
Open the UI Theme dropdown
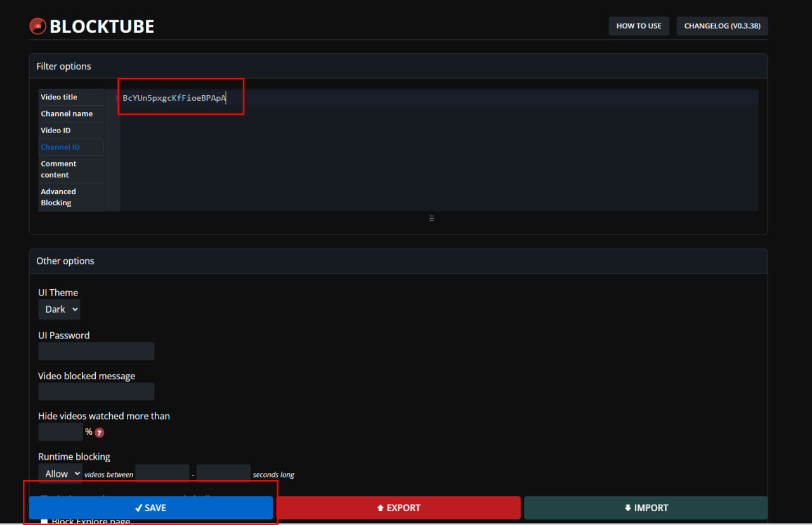click(x=59, y=309)
